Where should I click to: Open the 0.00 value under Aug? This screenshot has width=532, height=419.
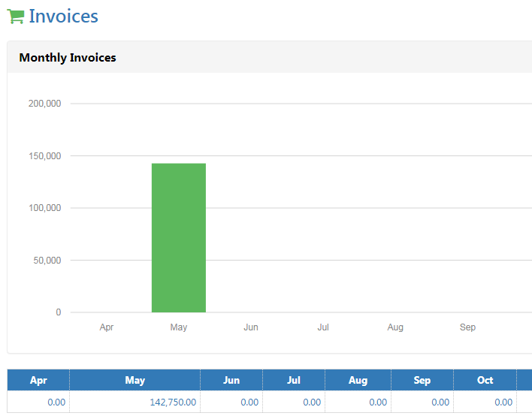tap(378, 402)
